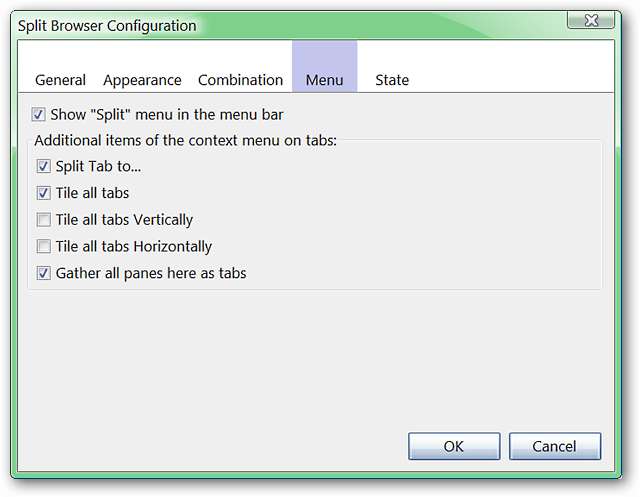Click the "Gather all panes here as tabs" label text
The image size is (640, 497).
point(151,273)
